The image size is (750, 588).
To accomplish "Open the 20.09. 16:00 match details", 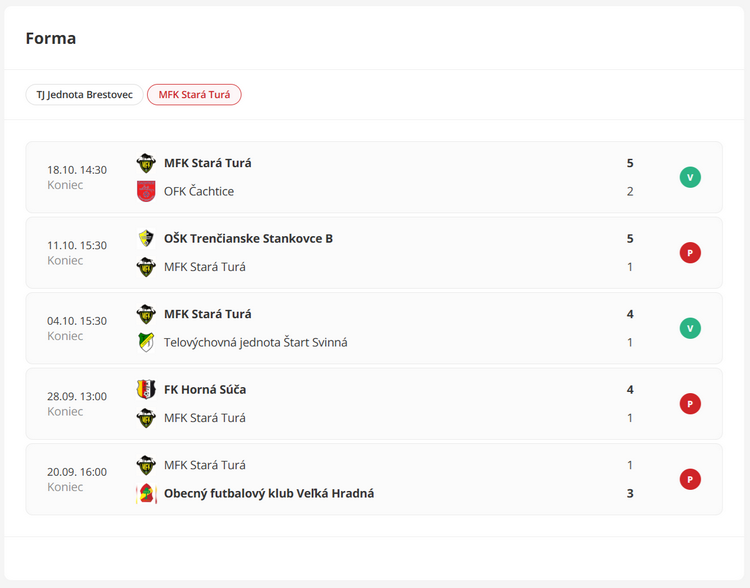I will coord(77,479).
